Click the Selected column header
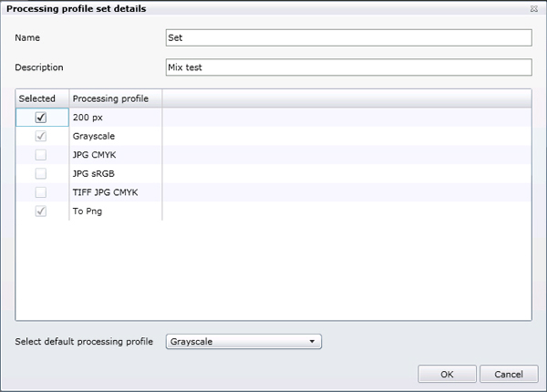 point(37,98)
